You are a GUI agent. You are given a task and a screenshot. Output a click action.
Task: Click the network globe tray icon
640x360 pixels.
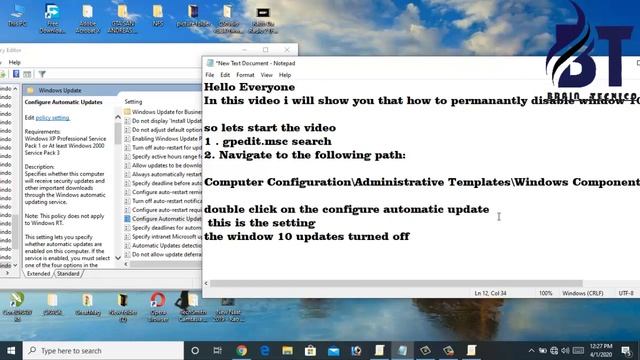[554, 351]
